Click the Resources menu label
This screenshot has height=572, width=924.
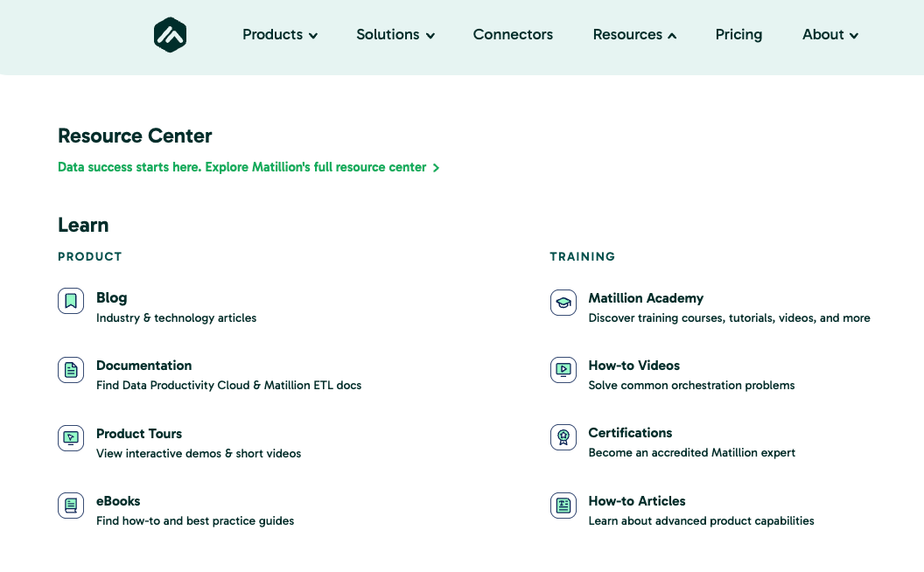[x=627, y=35]
